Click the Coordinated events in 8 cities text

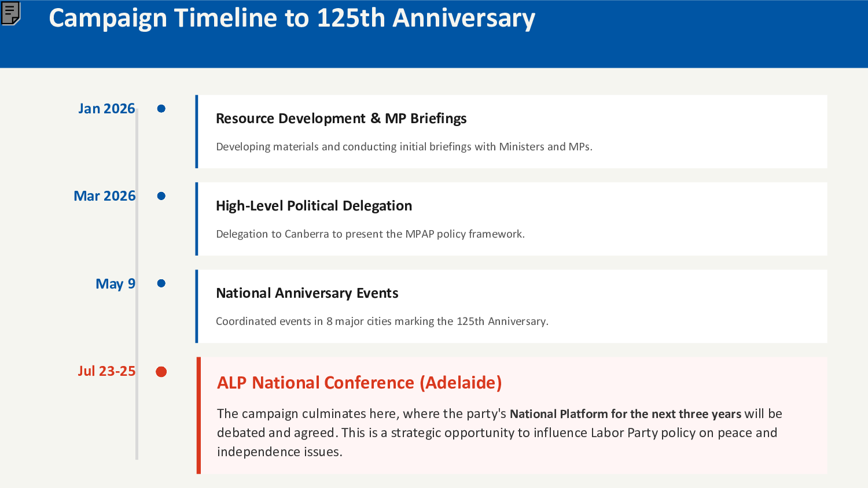pos(382,321)
